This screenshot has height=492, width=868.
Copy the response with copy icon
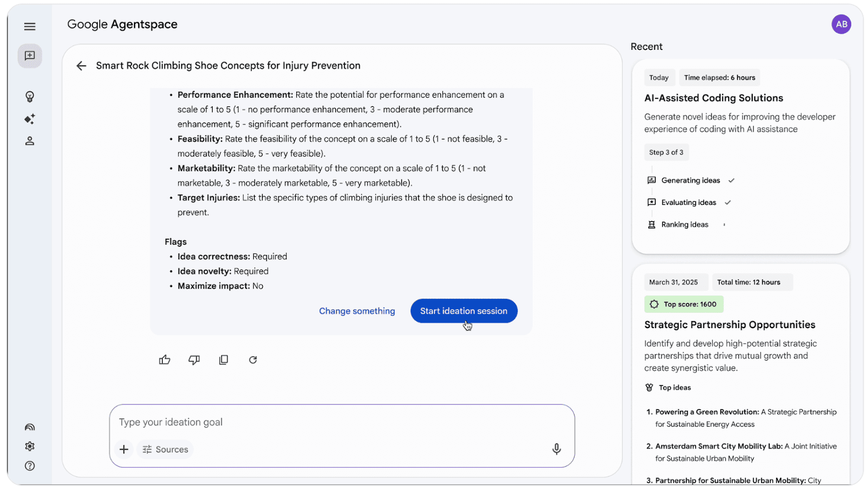pos(224,360)
